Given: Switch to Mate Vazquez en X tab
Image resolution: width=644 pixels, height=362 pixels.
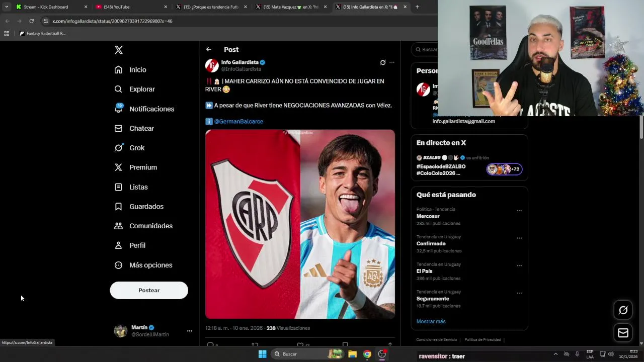Looking at the screenshot, I should click(x=291, y=7).
